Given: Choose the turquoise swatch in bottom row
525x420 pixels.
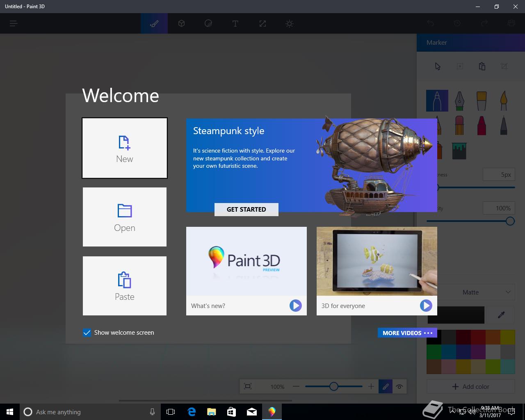Looking at the screenshot, I should 507,366.
